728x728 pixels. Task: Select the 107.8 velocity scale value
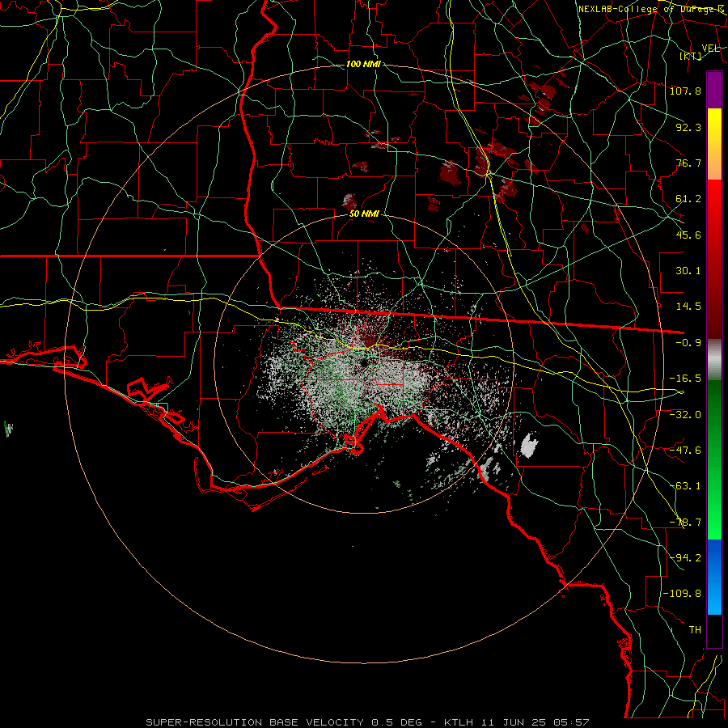(685, 91)
